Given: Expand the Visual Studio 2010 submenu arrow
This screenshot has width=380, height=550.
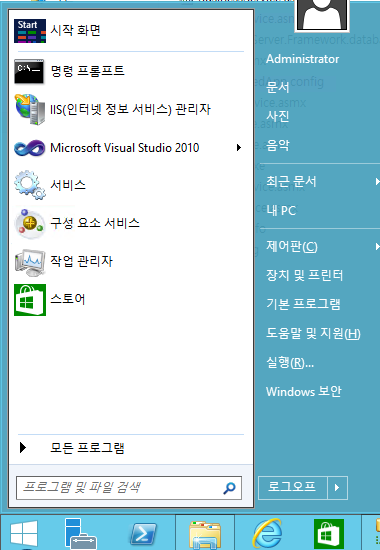Looking at the screenshot, I should [x=239, y=148].
